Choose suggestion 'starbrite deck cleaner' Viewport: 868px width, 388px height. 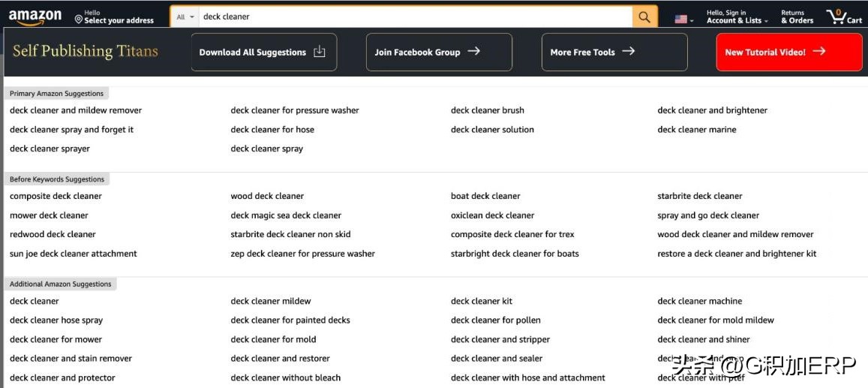[699, 196]
